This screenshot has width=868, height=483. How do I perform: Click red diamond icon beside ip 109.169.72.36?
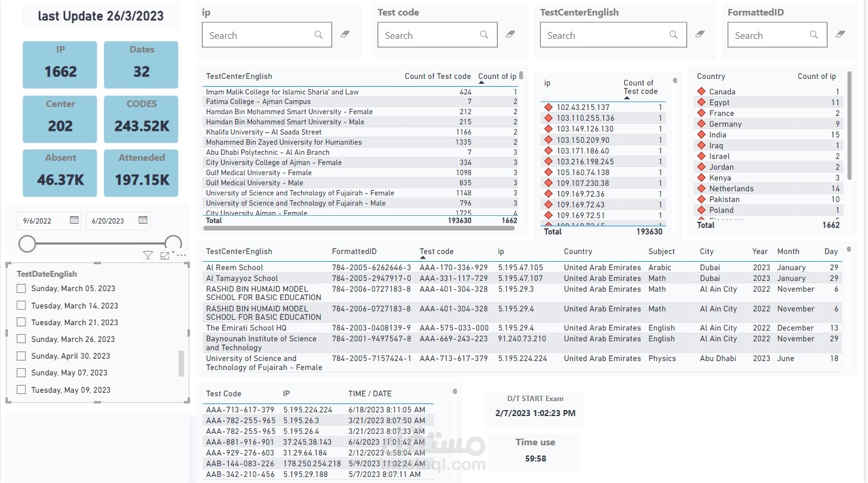(548, 194)
